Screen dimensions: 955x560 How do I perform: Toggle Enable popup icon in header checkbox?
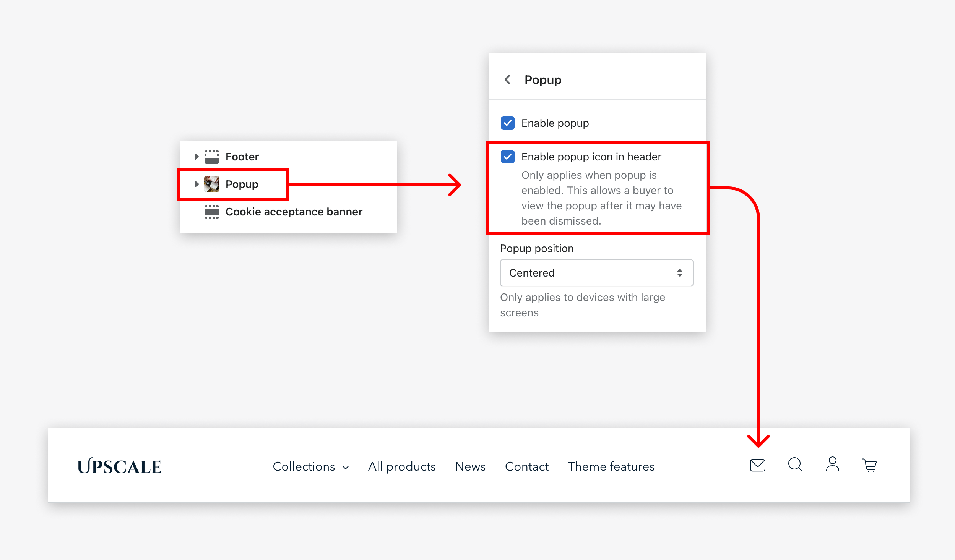click(507, 157)
